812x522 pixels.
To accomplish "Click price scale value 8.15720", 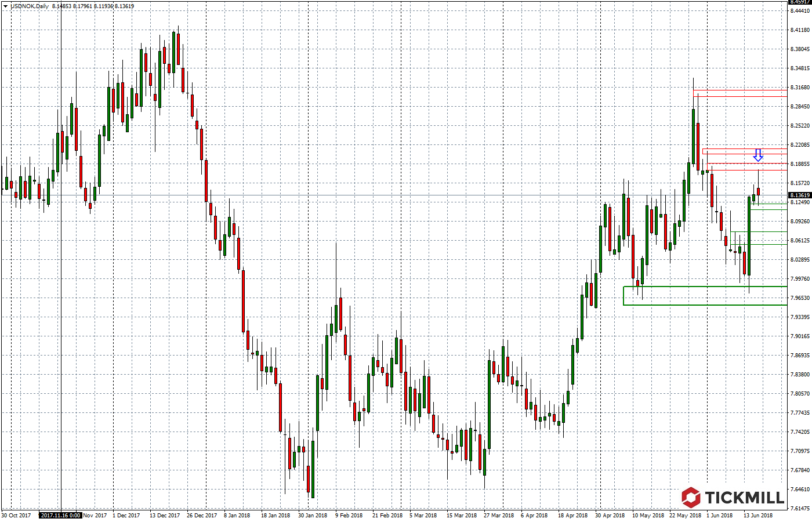I will click(800, 183).
